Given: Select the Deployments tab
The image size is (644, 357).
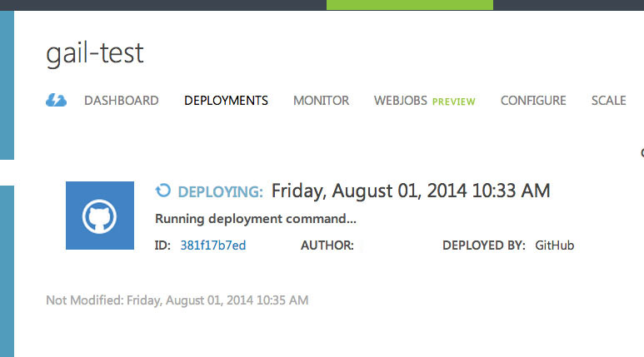Looking at the screenshot, I should [226, 101].
